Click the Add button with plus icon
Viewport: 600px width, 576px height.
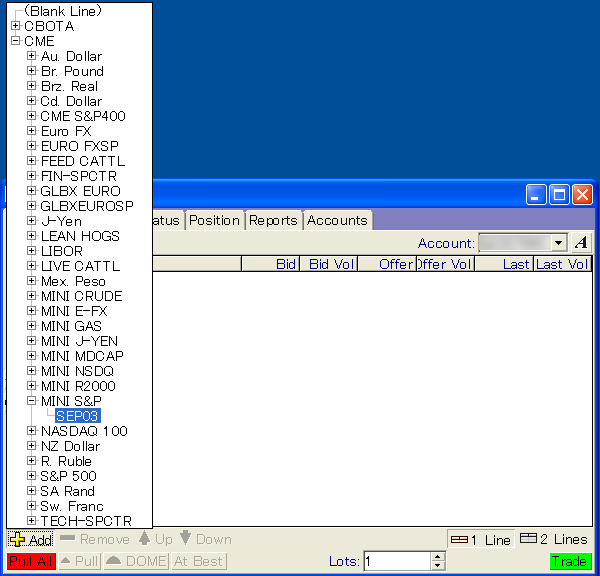tap(31, 540)
